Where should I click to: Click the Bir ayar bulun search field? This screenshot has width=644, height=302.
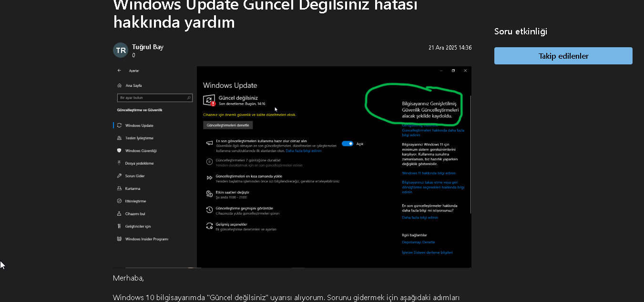coord(155,97)
